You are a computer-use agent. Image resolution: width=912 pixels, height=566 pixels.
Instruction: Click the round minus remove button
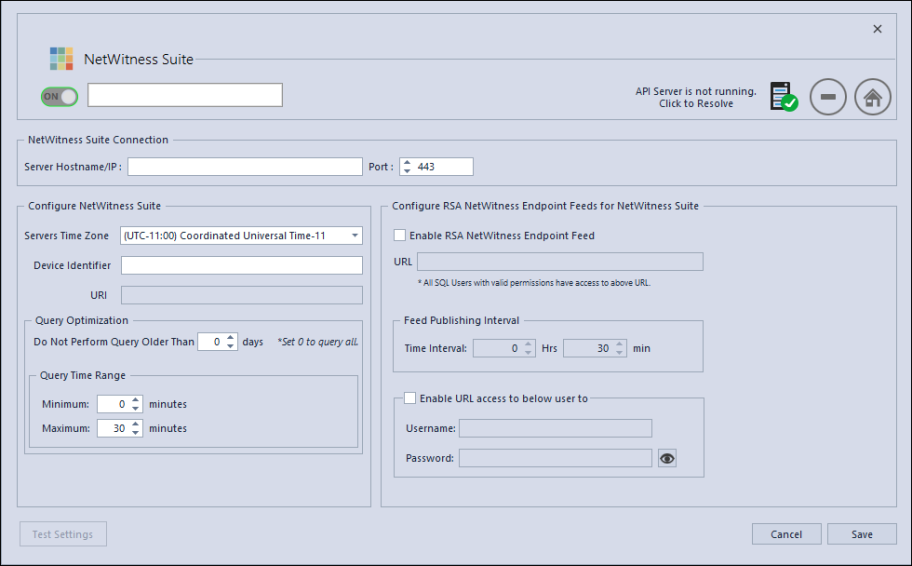point(828,97)
